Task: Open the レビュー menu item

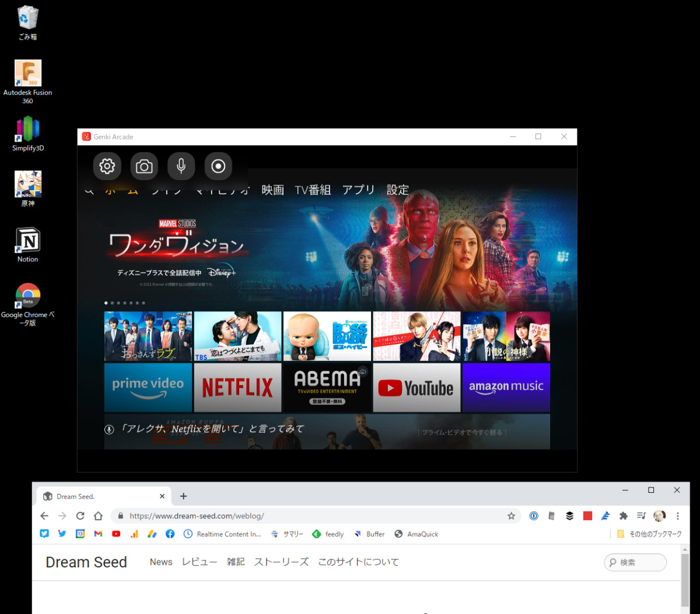Action: point(199,562)
